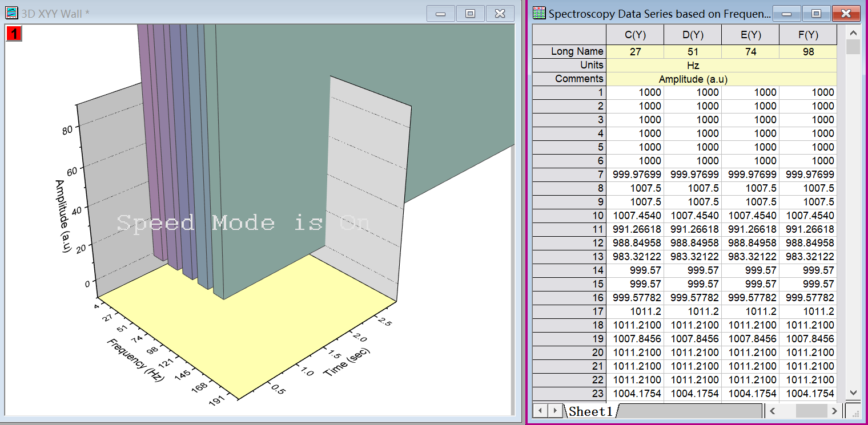868x425 pixels.
Task: Click Long Name cell with value 74
Action: click(x=750, y=51)
